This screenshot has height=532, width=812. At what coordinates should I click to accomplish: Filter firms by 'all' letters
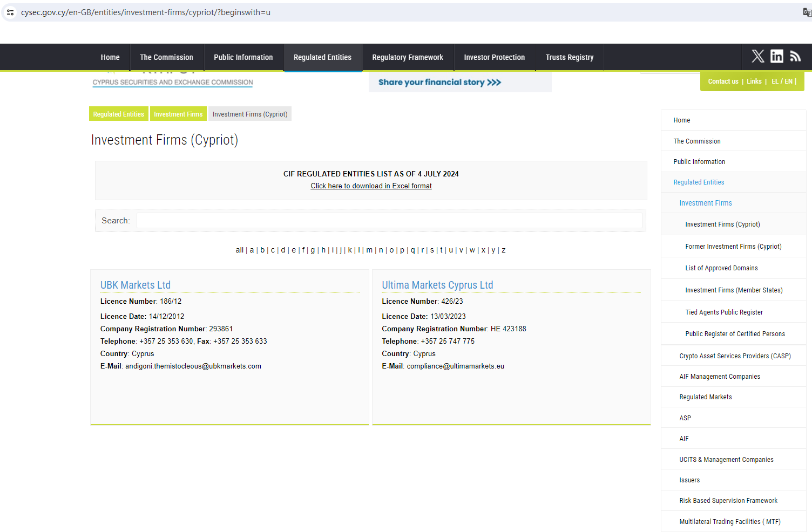click(x=240, y=250)
